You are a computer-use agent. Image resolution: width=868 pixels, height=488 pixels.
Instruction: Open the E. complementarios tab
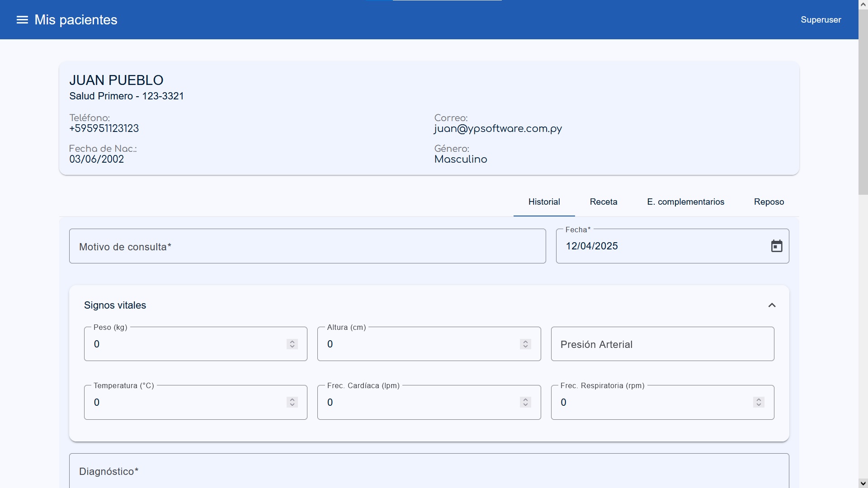[685, 202]
